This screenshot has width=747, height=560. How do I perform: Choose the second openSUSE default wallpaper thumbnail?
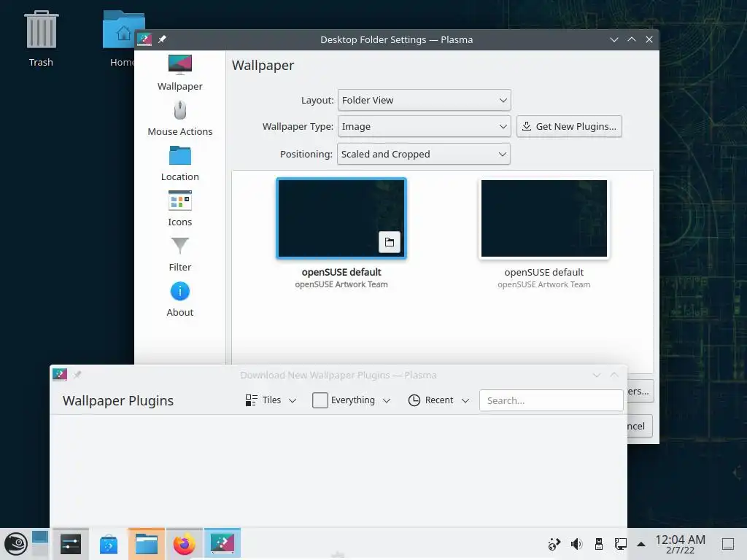pos(544,218)
